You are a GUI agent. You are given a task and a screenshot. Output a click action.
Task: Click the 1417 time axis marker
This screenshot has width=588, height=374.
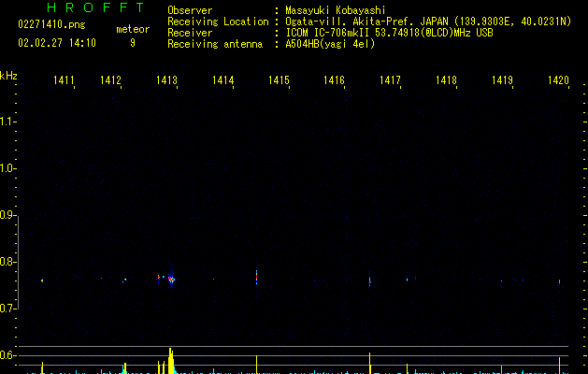[390, 80]
